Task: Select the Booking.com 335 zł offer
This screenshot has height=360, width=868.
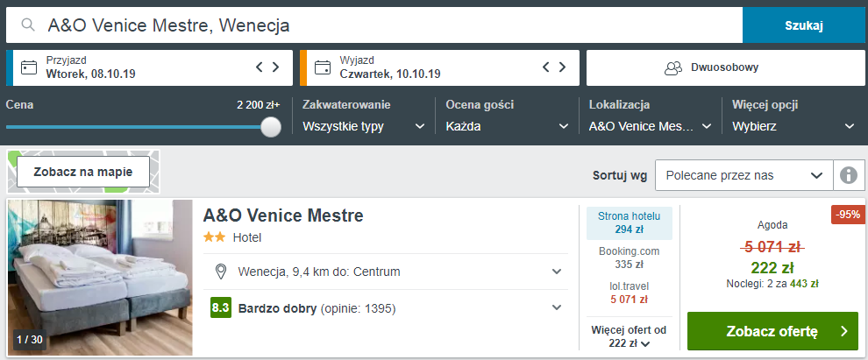Action: pyautogui.click(x=630, y=258)
